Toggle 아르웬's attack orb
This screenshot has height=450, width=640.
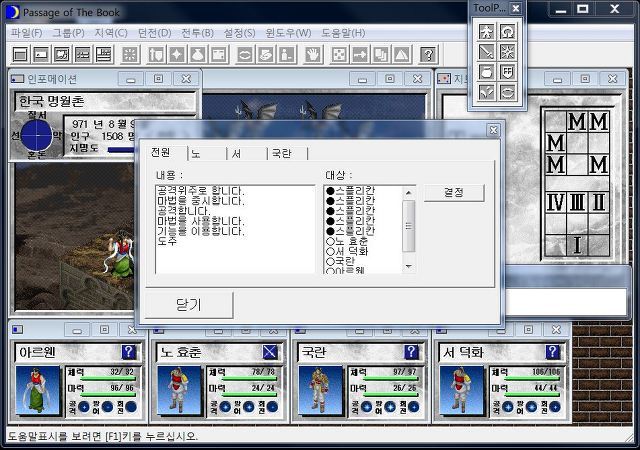point(84,407)
